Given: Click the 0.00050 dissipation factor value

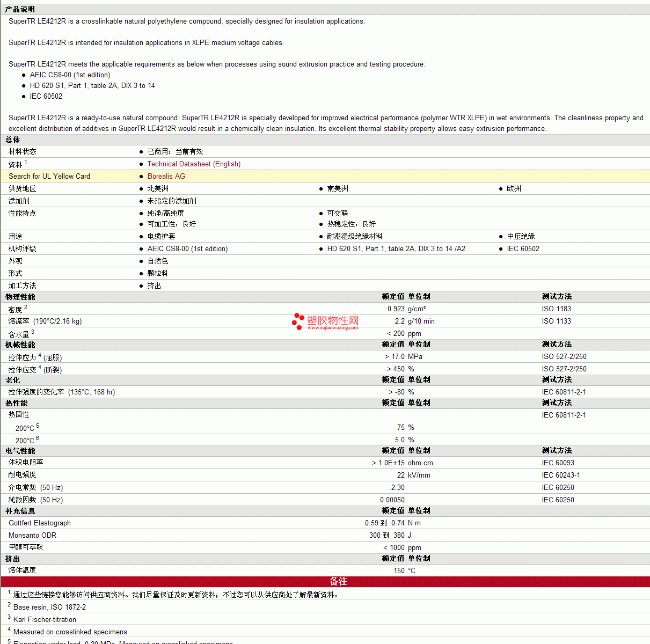Looking at the screenshot, I should 392,500.
